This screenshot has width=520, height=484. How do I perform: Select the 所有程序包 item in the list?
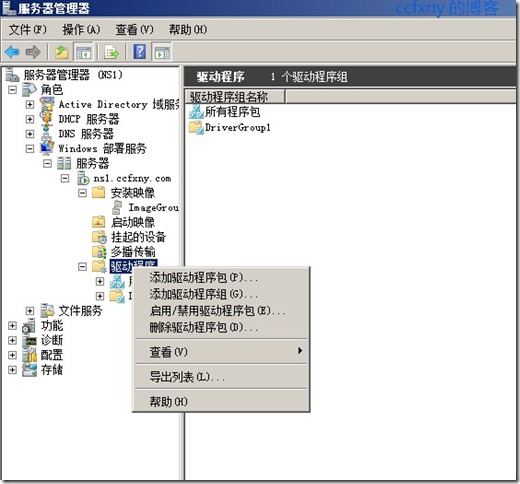[x=225, y=112]
